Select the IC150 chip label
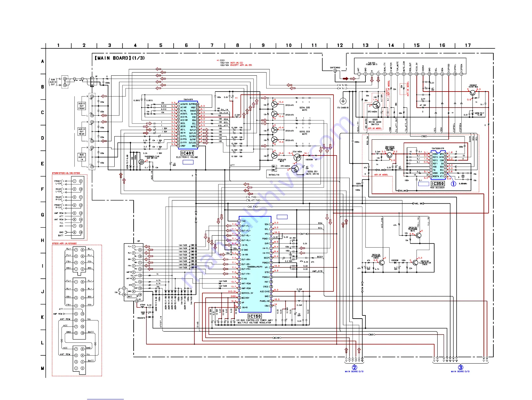This screenshot has width=532, height=400. click(255, 316)
